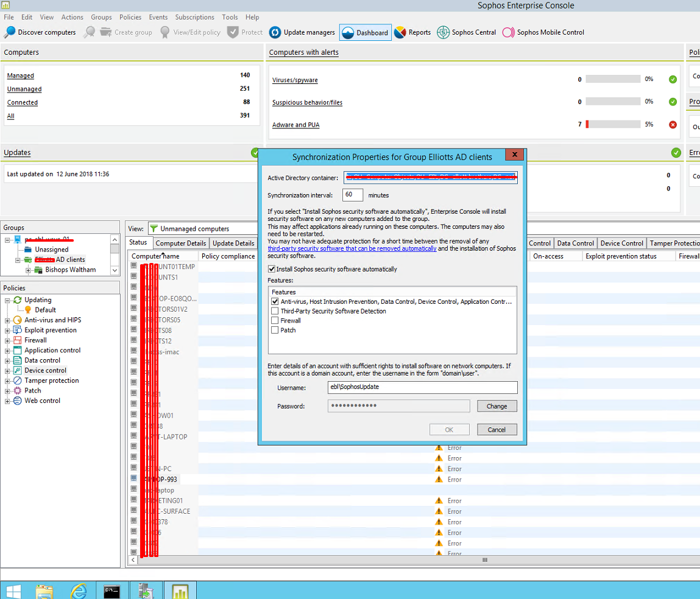Launch Sophos Central icon
The height and width of the screenshot is (599, 700).
[x=443, y=32]
